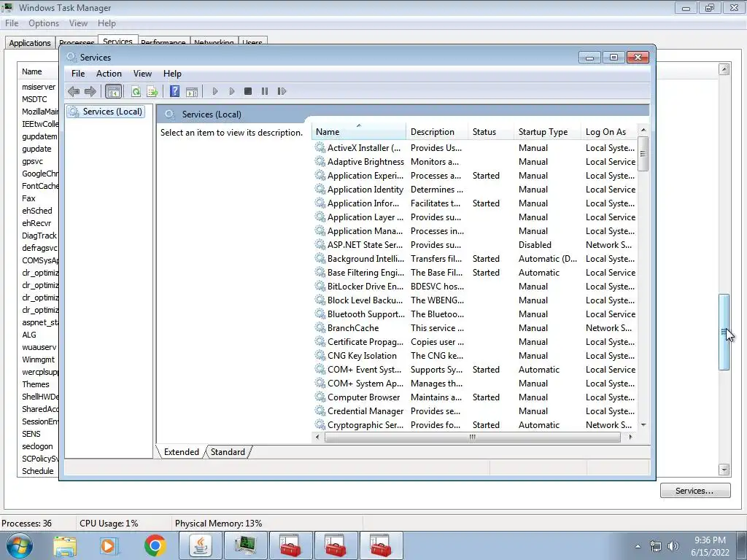Viewport: 747px width, 560px height.
Task: Click Show/Hide Action Pane toolbar icon
Action: pyautogui.click(x=192, y=91)
